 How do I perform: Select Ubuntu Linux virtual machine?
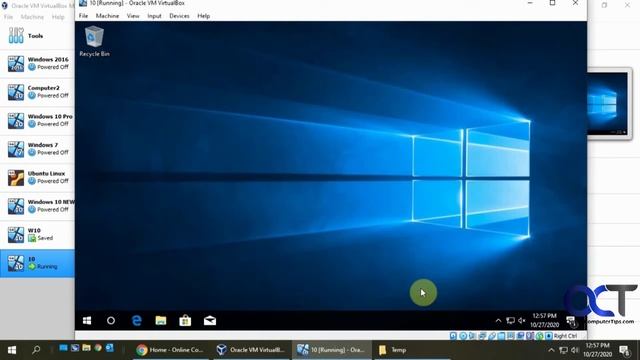37,178
